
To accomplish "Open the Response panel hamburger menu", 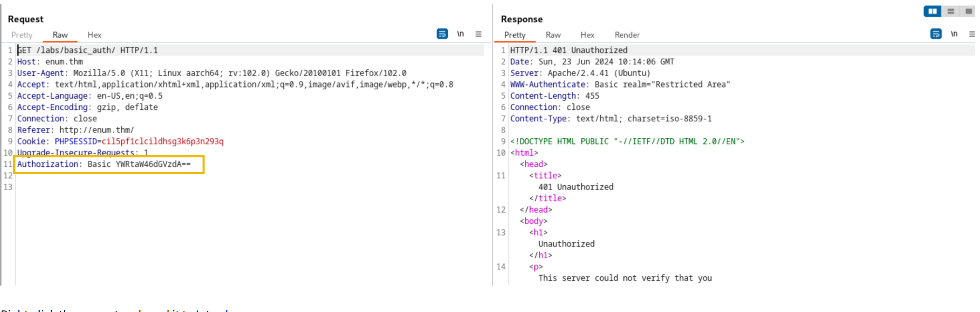I will (972, 34).
